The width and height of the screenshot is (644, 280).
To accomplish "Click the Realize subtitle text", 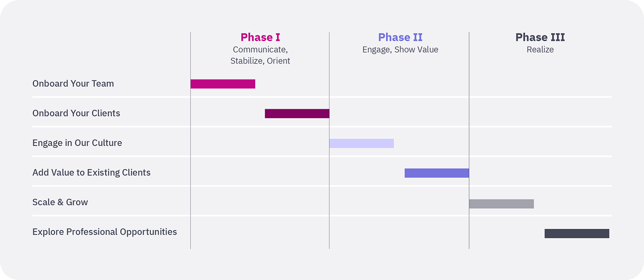I will tap(540, 49).
